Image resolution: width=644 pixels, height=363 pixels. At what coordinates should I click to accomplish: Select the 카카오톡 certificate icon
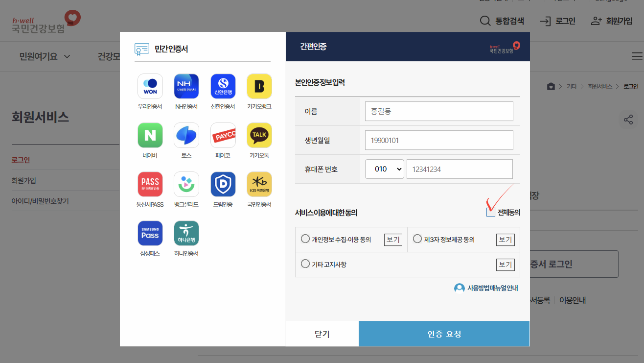pos(259,135)
